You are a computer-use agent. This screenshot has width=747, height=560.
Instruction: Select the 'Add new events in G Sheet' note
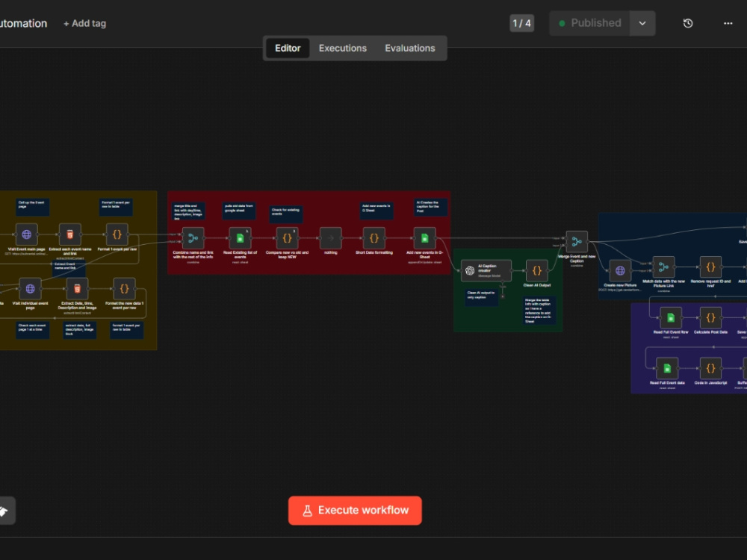point(376,211)
